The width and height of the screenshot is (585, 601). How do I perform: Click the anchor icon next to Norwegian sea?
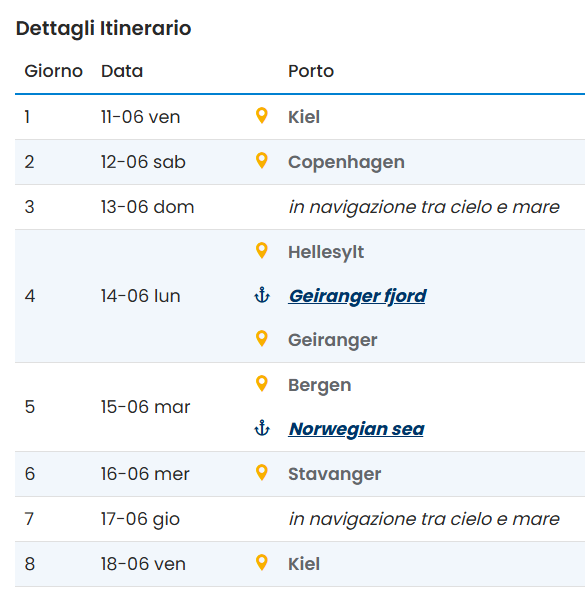point(262,428)
